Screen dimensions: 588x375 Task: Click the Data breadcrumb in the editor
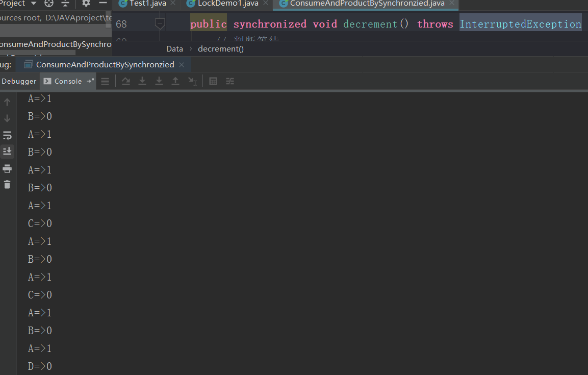175,49
